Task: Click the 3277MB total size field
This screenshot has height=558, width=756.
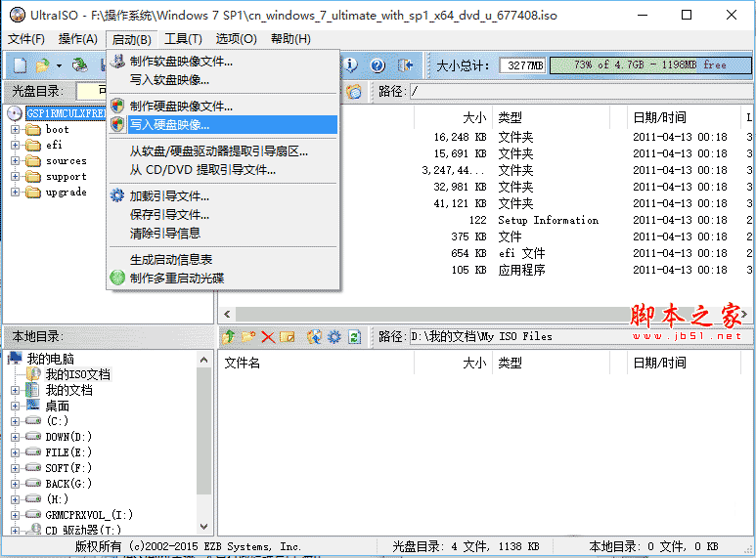Action: 522,65
